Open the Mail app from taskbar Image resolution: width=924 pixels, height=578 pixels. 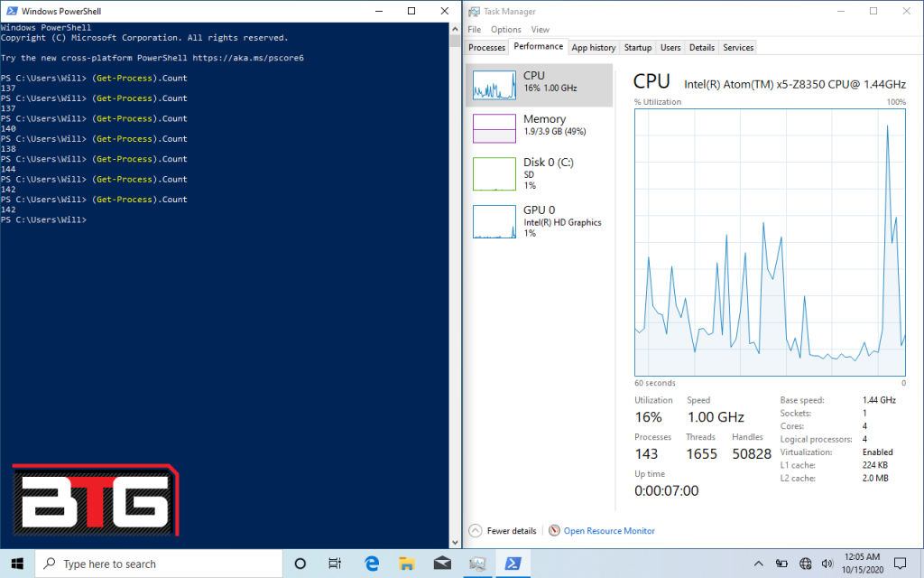442,564
